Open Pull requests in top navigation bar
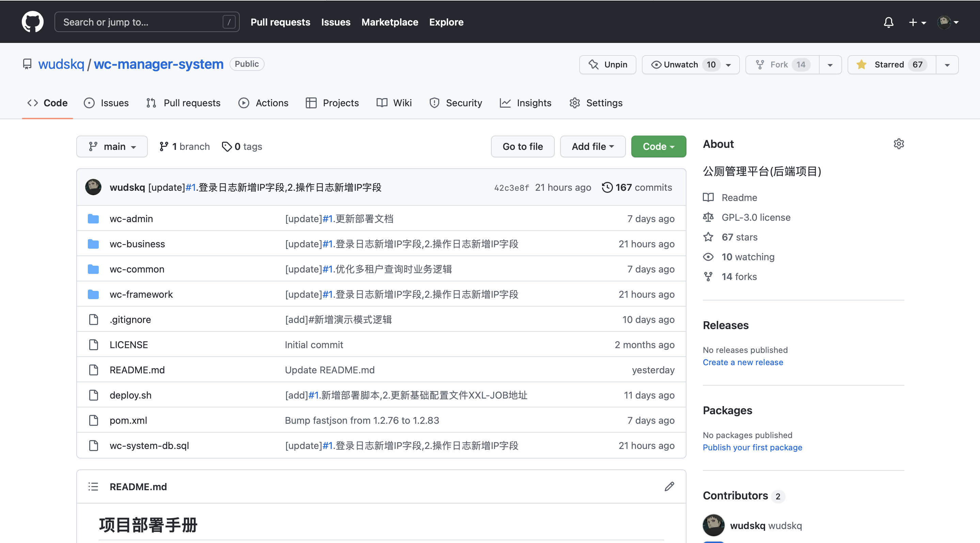Image resolution: width=980 pixels, height=543 pixels. coord(280,22)
